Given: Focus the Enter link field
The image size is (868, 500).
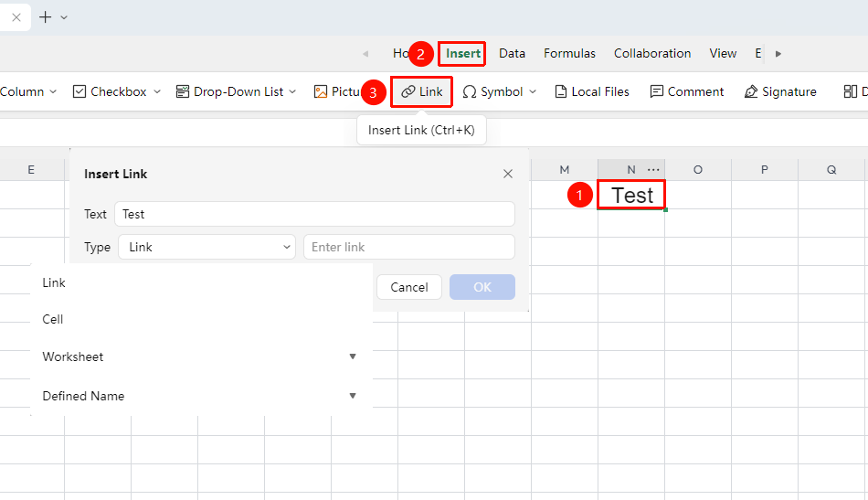Looking at the screenshot, I should (x=409, y=247).
